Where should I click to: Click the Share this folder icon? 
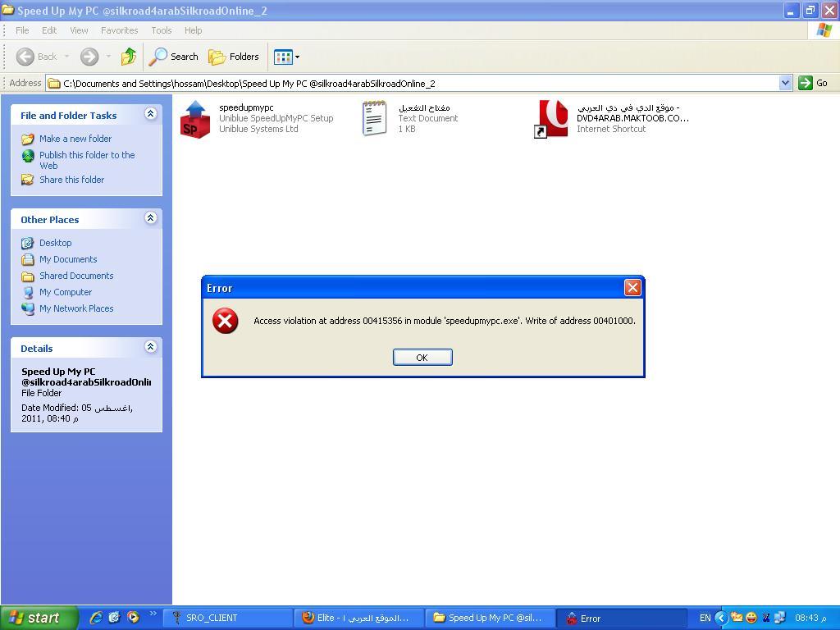(28, 180)
